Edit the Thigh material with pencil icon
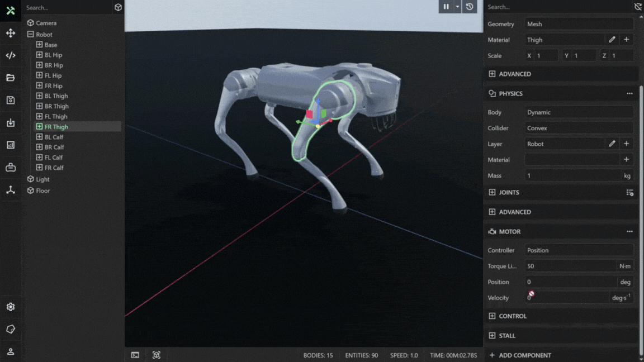The image size is (644, 362). (x=612, y=40)
